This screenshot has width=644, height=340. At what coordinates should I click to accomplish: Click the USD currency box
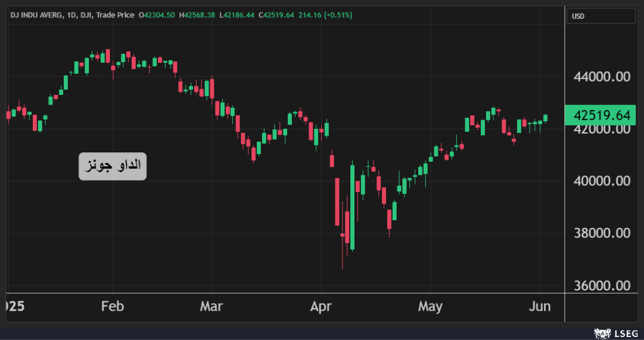coord(601,16)
